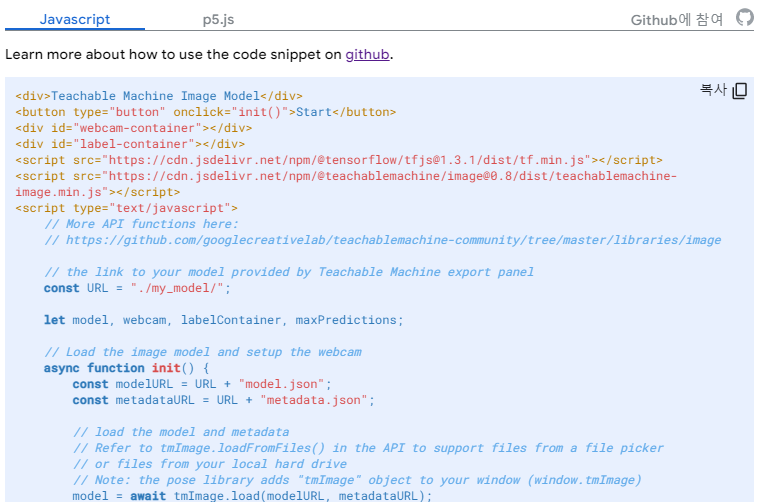768x502 pixels.
Task: Click the const modelURL line
Action: coord(202,384)
